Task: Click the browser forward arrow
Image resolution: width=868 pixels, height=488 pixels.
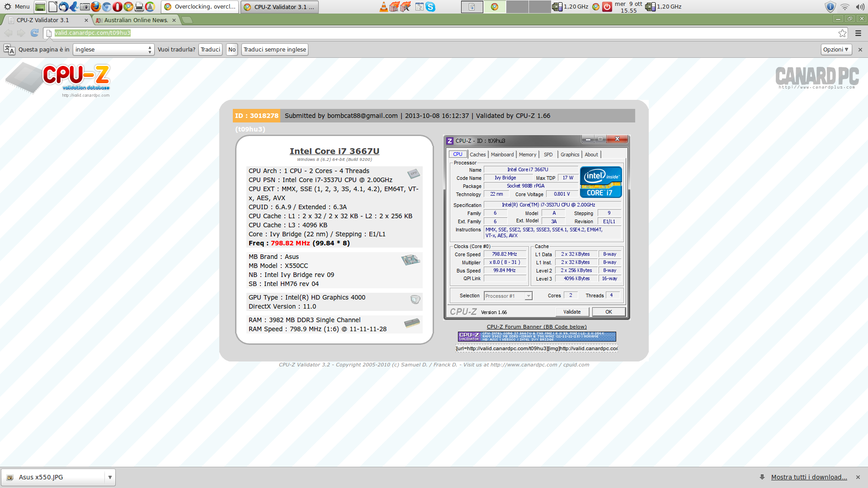Action: [x=21, y=33]
